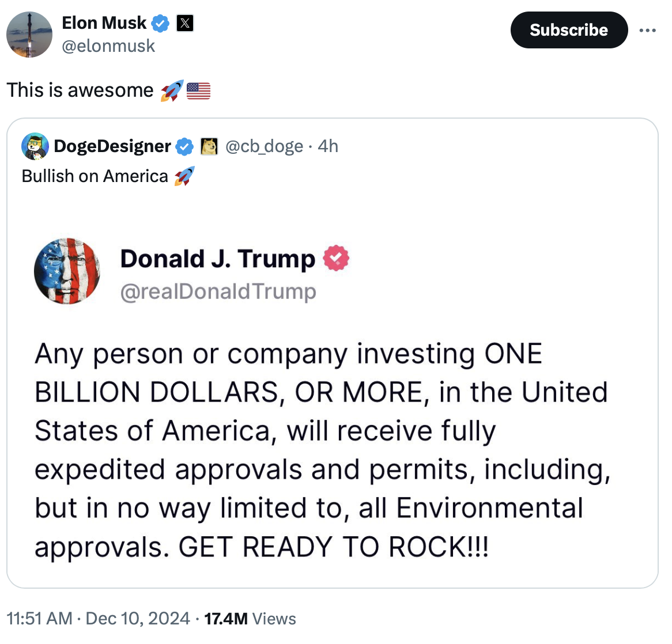Image resolution: width=672 pixels, height=644 pixels.
Task: Click DogeDesigner's blue verified checkmark
Action: tap(184, 147)
